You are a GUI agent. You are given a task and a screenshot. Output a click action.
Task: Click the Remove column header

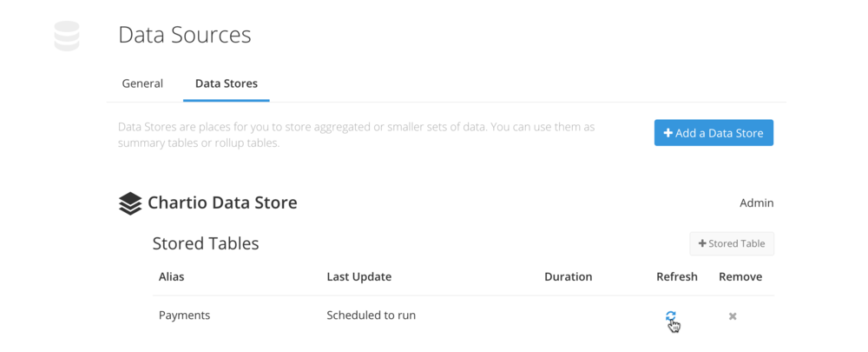pyautogui.click(x=740, y=276)
